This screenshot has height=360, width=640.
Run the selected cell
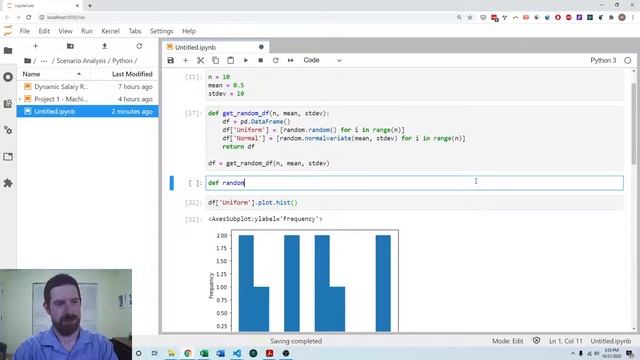point(246,60)
